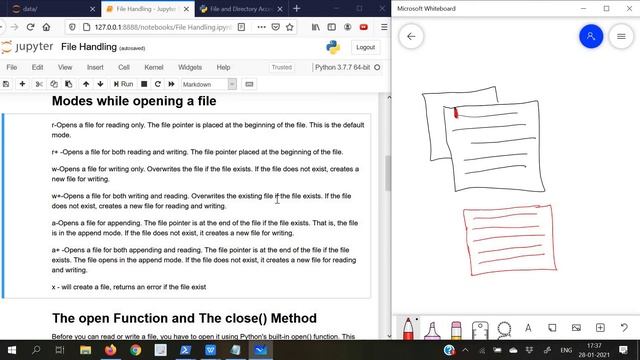Select the pink highlighter pen in Whiteboard
640x360 pixels.
pos(432,330)
